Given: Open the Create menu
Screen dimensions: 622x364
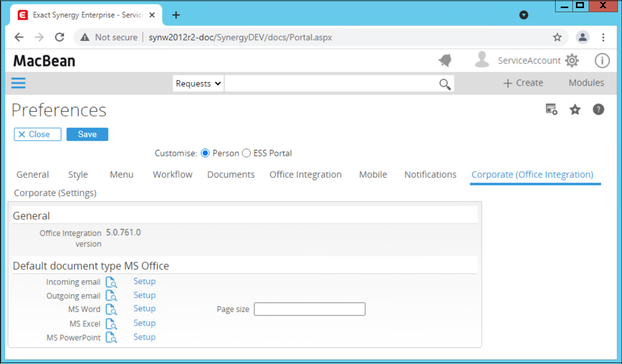Looking at the screenshot, I should (523, 83).
